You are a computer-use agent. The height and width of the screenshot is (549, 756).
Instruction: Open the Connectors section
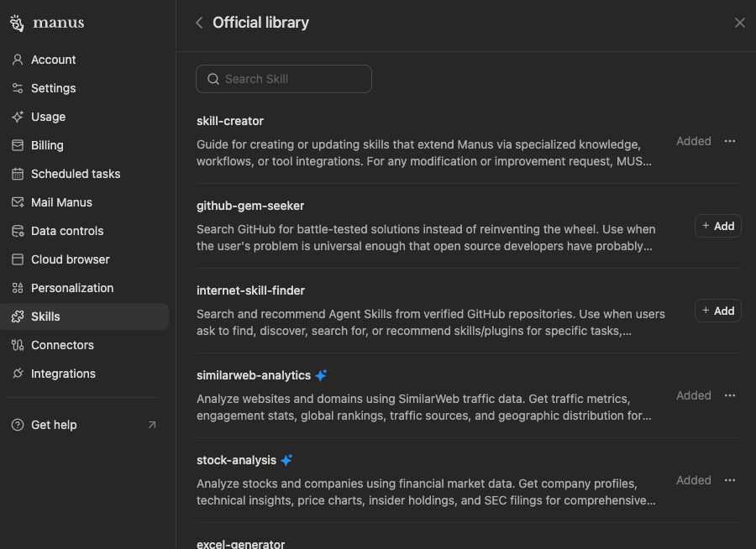(84, 345)
